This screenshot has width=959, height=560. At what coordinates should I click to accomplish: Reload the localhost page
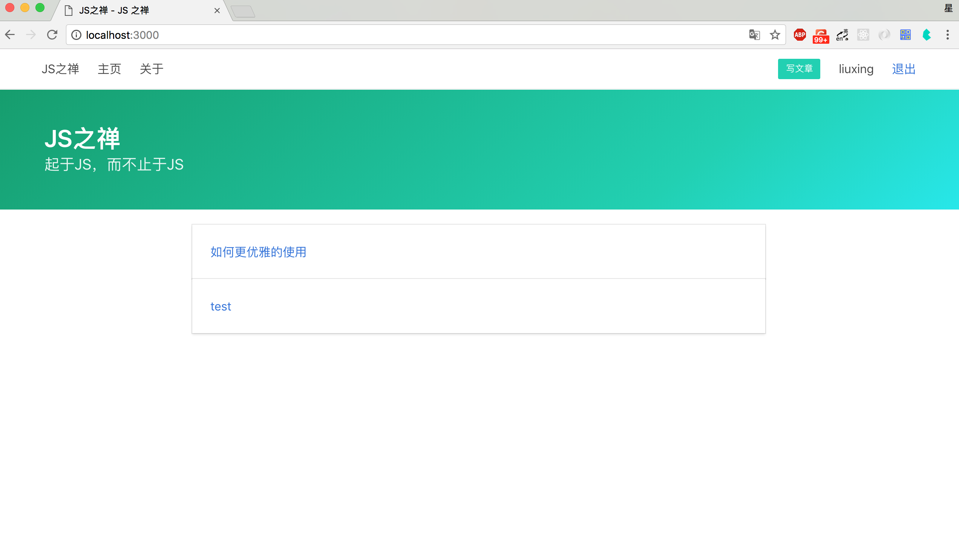click(52, 35)
